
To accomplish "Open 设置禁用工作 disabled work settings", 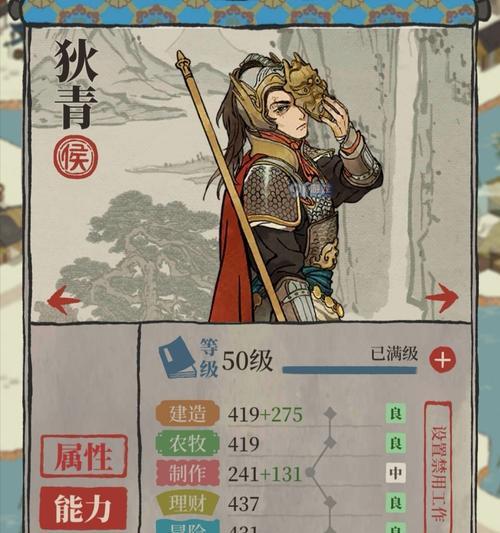I will (x=439, y=467).
